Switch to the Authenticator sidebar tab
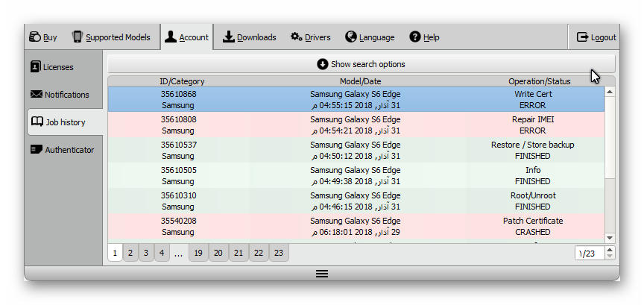The image size is (644, 305). pyautogui.click(x=64, y=150)
